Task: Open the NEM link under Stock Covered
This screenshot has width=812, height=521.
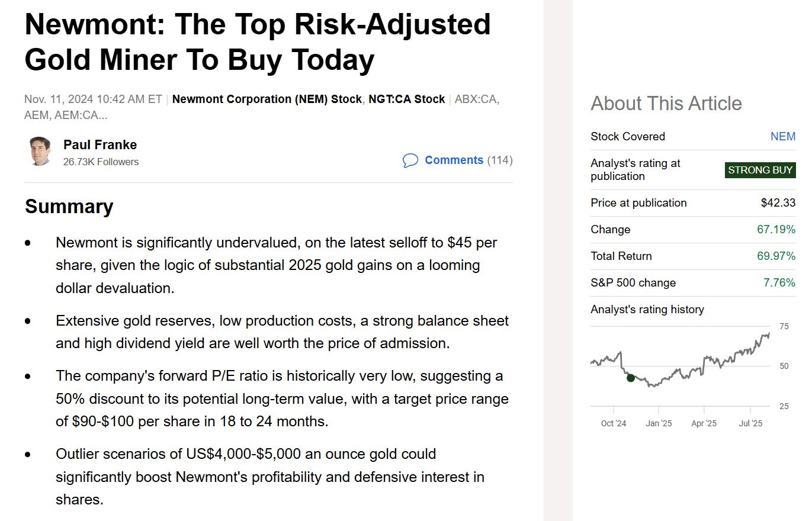Action: tap(783, 136)
